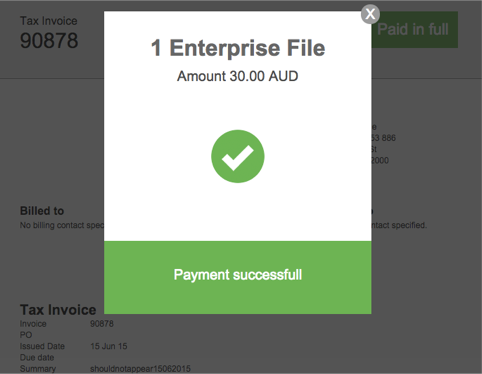Click the Summary field label
Screen dimensions: 482x374
pyautogui.click(x=38, y=369)
